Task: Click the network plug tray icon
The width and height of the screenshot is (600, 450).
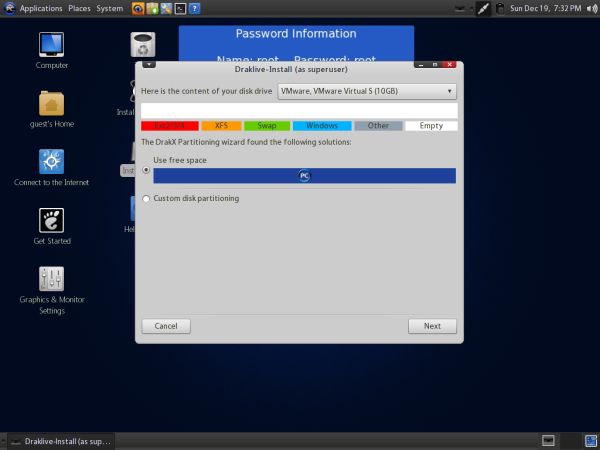Action: [483, 9]
